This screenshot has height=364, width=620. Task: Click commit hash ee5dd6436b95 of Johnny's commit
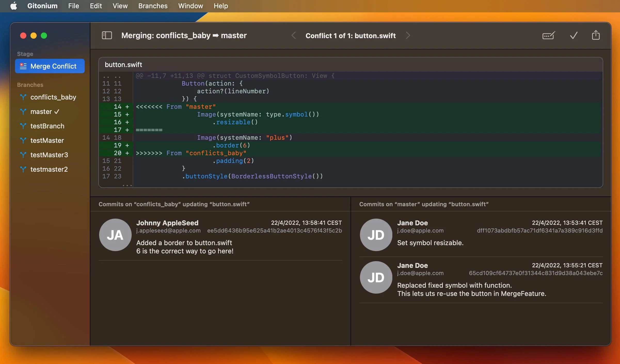pos(274,230)
